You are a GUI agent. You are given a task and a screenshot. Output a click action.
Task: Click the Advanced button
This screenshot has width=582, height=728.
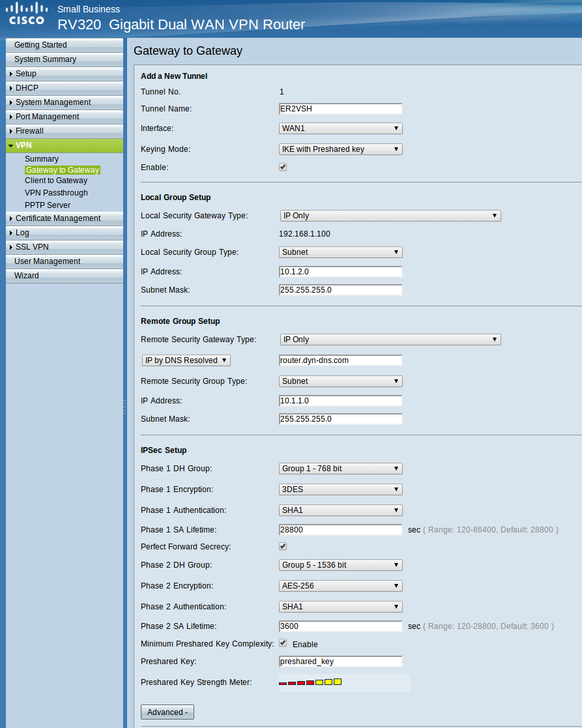click(x=167, y=712)
